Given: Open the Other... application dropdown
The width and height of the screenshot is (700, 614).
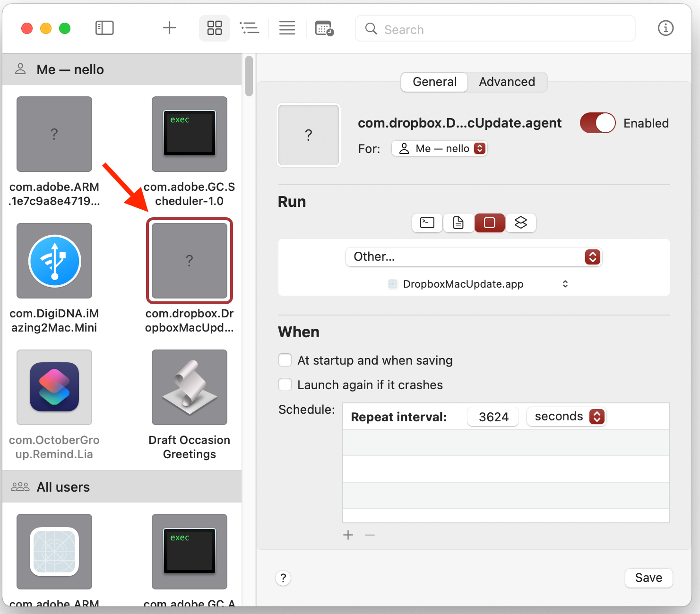Looking at the screenshot, I should 474,257.
